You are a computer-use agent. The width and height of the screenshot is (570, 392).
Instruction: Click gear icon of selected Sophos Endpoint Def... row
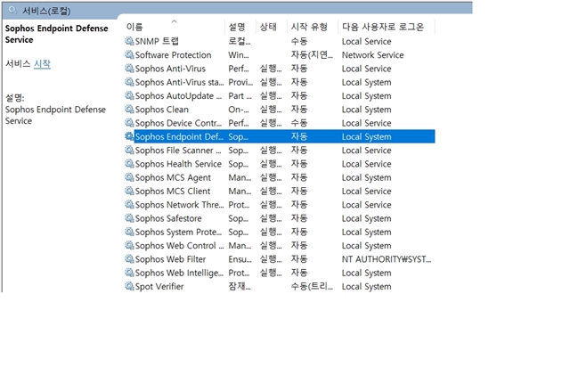pos(129,136)
